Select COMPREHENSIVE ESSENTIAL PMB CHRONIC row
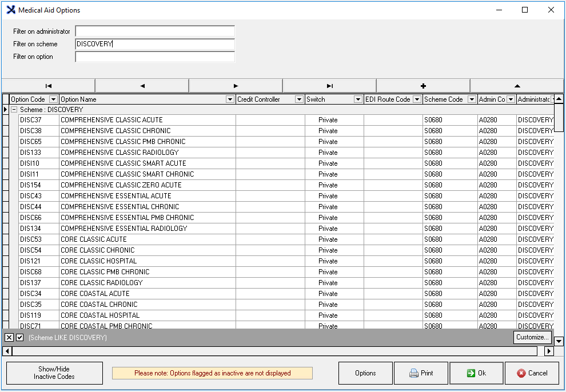Image resolution: width=566 pixels, height=392 pixels. point(286,218)
